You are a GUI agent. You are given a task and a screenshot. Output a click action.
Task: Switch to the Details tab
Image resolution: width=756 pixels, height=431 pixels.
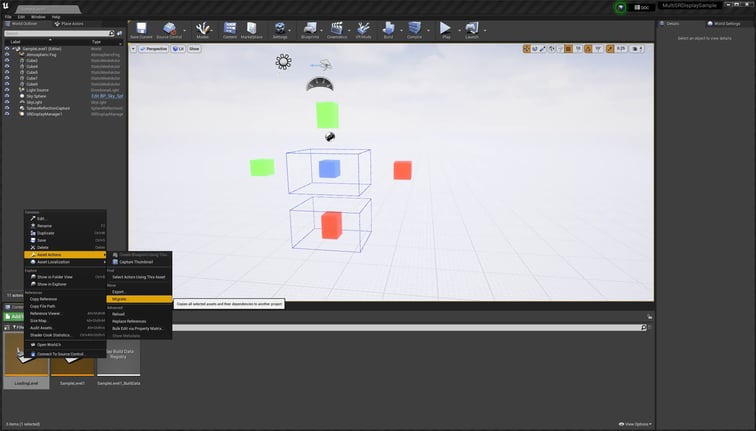point(670,24)
